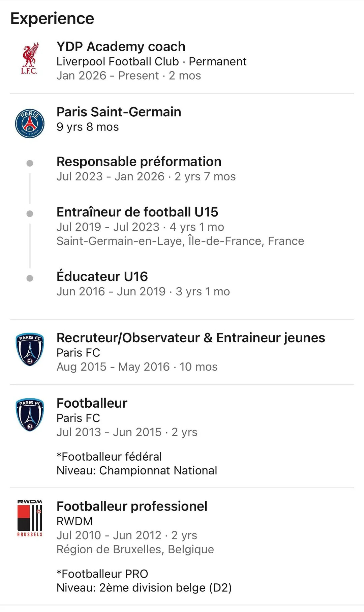Click timeline dot beside Éducateur U16

(x=30, y=278)
